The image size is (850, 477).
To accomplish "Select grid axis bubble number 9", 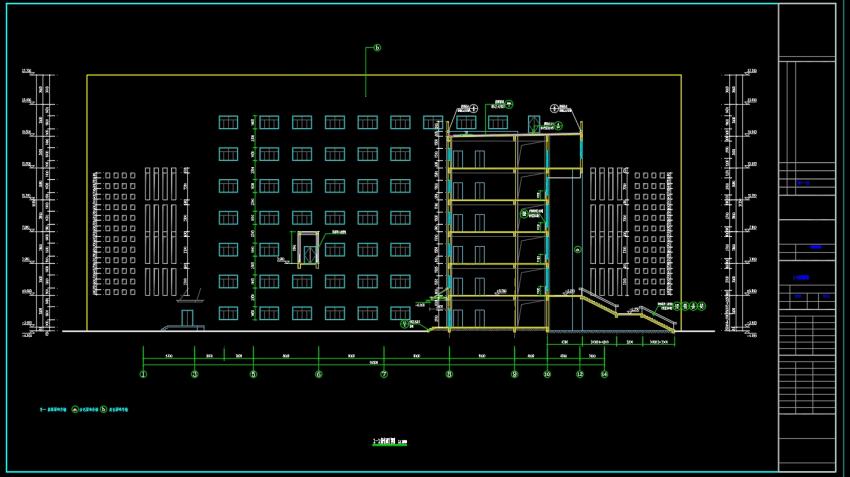I will click(514, 374).
